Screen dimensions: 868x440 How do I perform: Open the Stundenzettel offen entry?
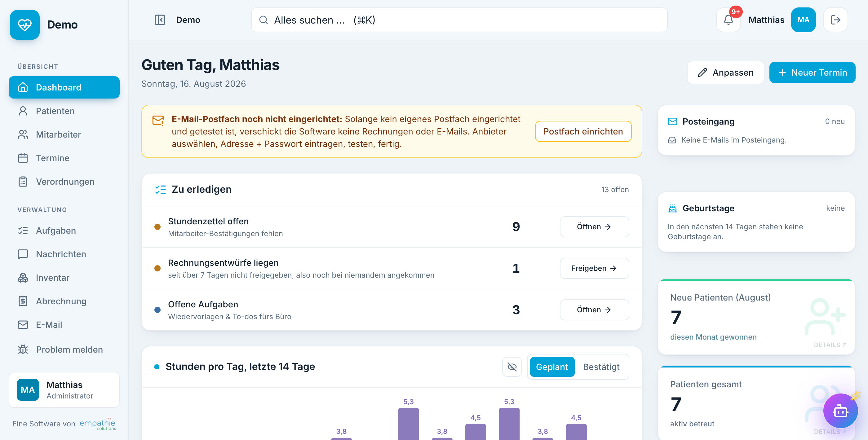pyautogui.click(x=594, y=227)
